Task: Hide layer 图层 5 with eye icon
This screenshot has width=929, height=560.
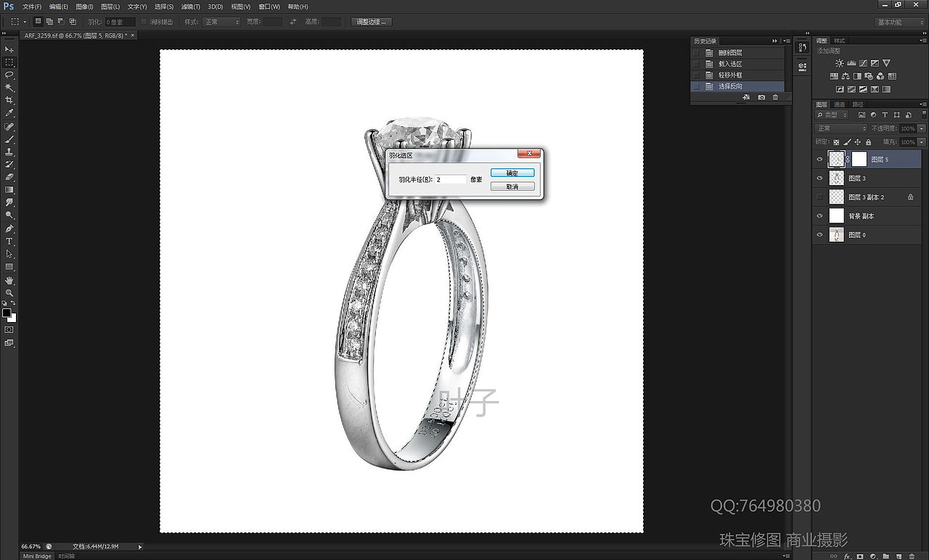Action: [819, 160]
